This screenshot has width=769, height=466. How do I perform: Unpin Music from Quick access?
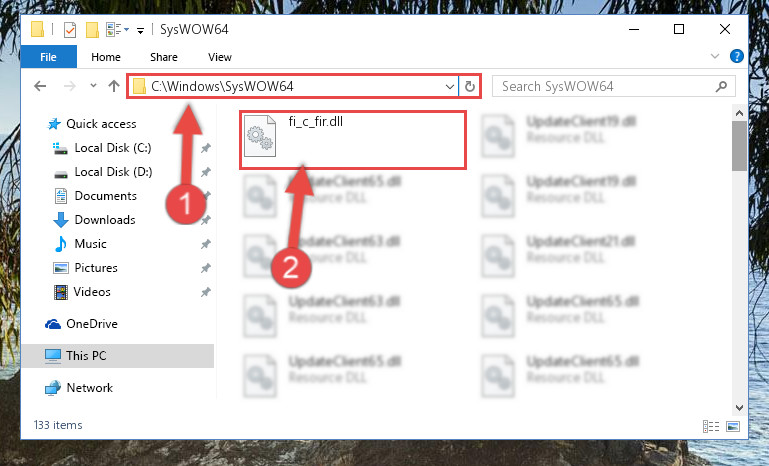tap(205, 244)
